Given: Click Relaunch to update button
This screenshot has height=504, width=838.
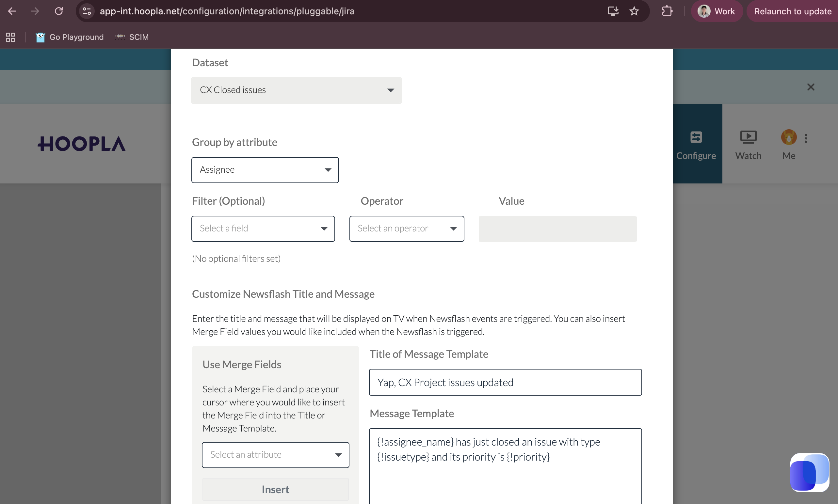Looking at the screenshot, I should click(793, 11).
